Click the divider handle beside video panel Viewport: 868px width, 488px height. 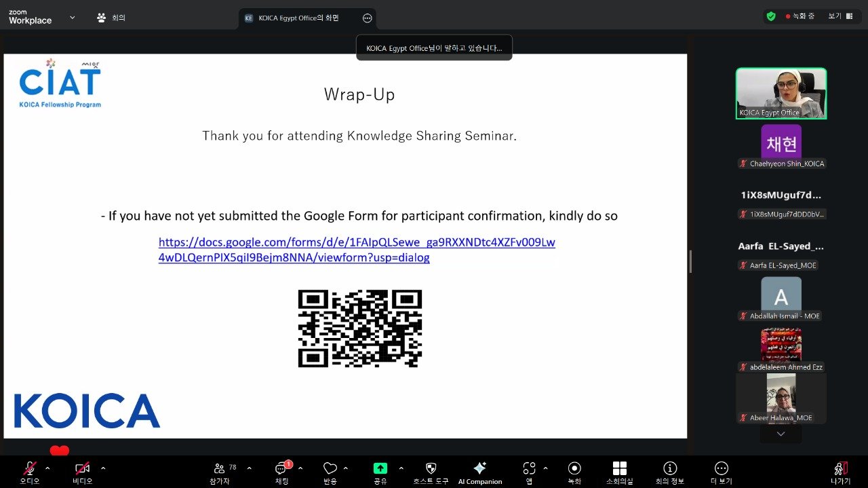[x=690, y=261]
